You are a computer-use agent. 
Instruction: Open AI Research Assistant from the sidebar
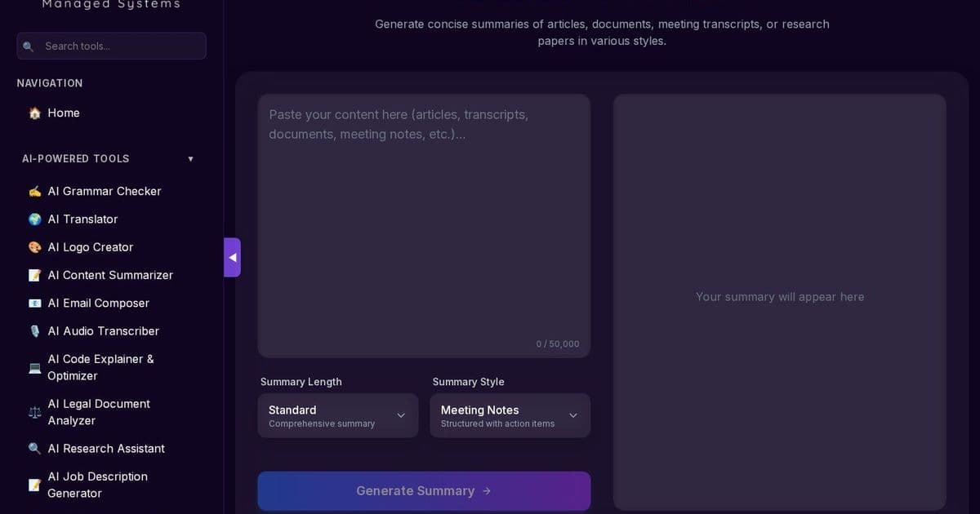tap(106, 448)
